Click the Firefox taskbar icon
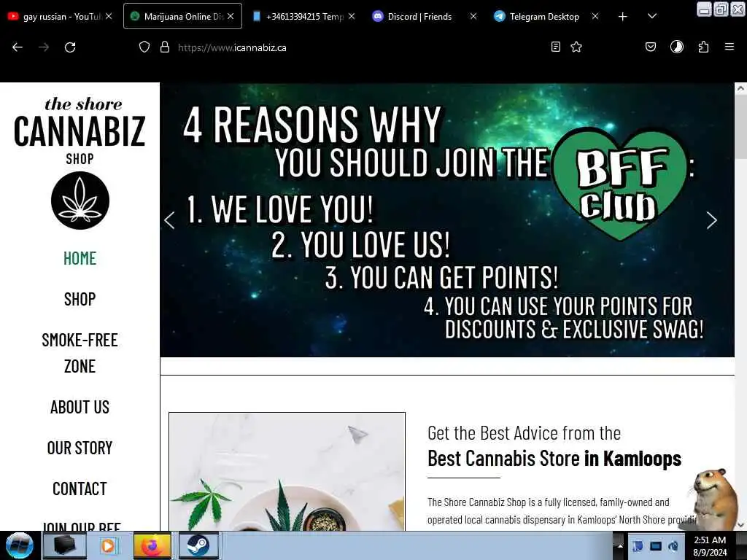747x560 pixels. pos(152,545)
